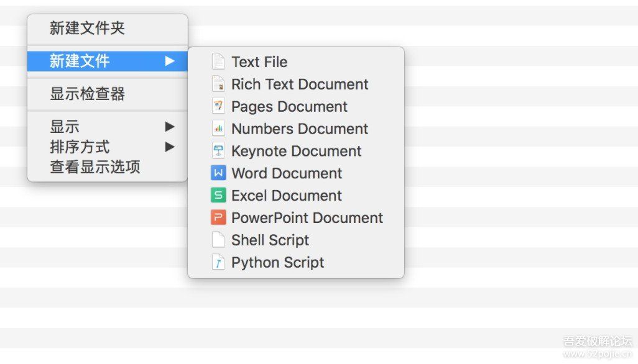Pick the Shell Script text entry
Image resolution: width=638 pixels, height=364 pixels.
(270, 240)
